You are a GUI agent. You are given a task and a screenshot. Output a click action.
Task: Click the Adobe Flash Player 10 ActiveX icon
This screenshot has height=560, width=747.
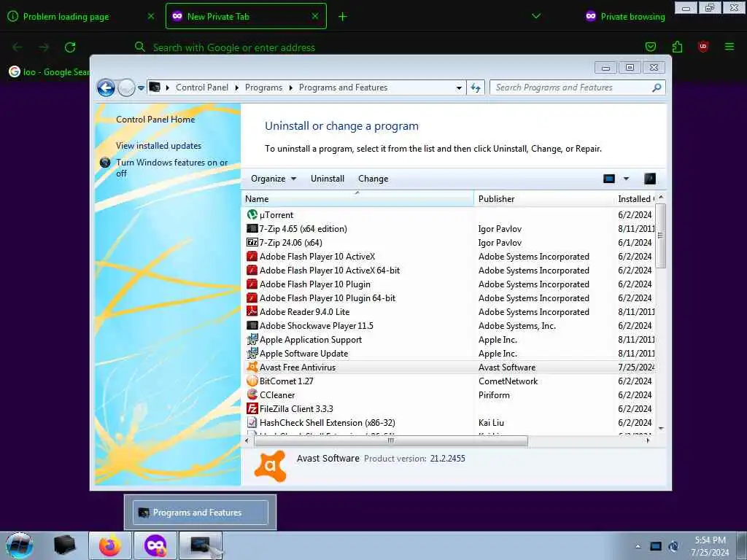pyautogui.click(x=252, y=256)
